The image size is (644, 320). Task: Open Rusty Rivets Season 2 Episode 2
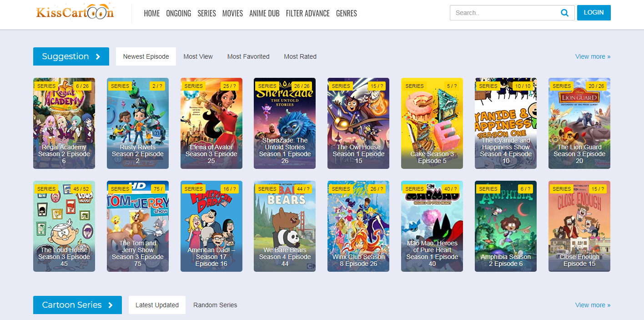pos(138,123)
